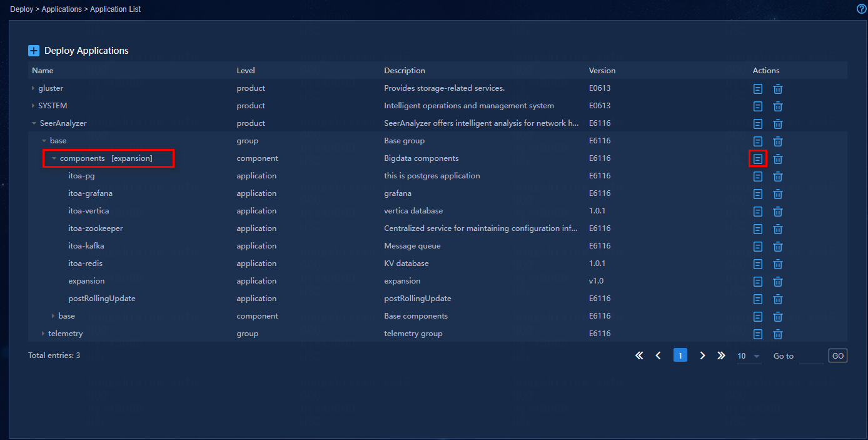The height and width of the screenshot is (440, 868).
Task: Open the page size dropdown showing 10
Action: (749, 356)
